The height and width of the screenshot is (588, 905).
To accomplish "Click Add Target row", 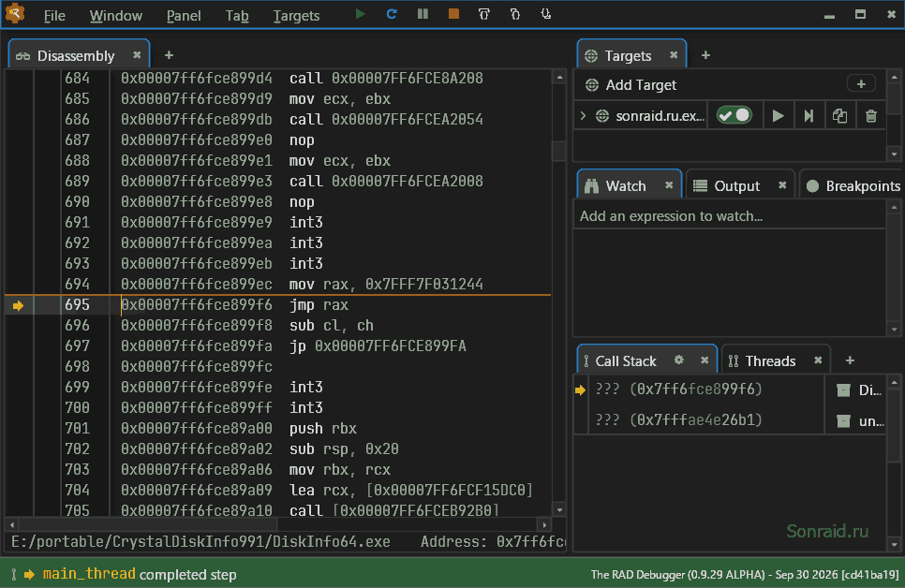I will point(730,85).
